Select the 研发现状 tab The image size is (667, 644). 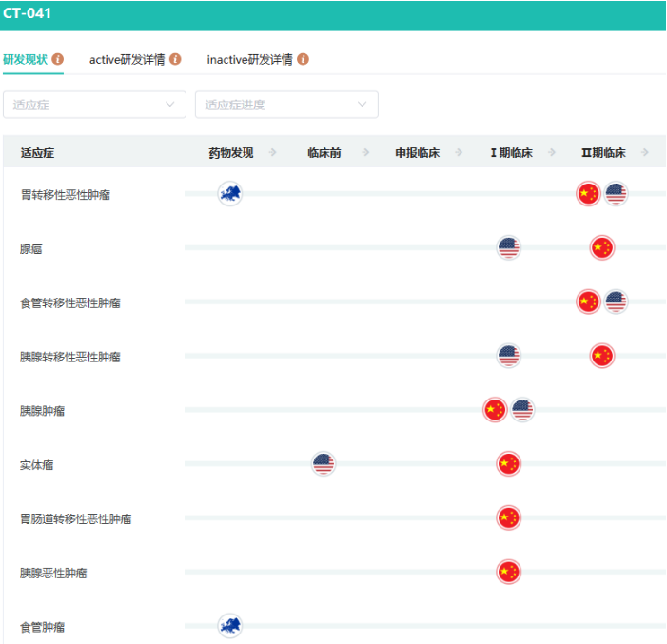tap(26, 59)
